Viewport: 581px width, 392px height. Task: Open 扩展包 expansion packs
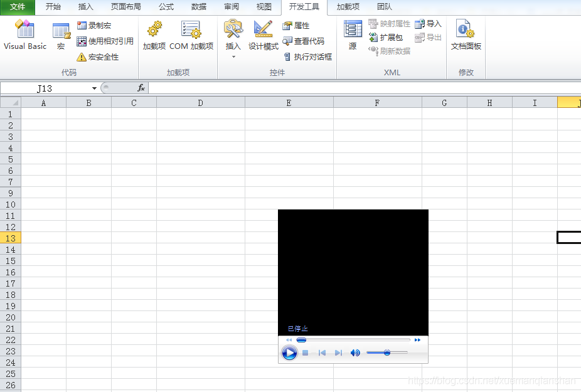coord(385,38)
